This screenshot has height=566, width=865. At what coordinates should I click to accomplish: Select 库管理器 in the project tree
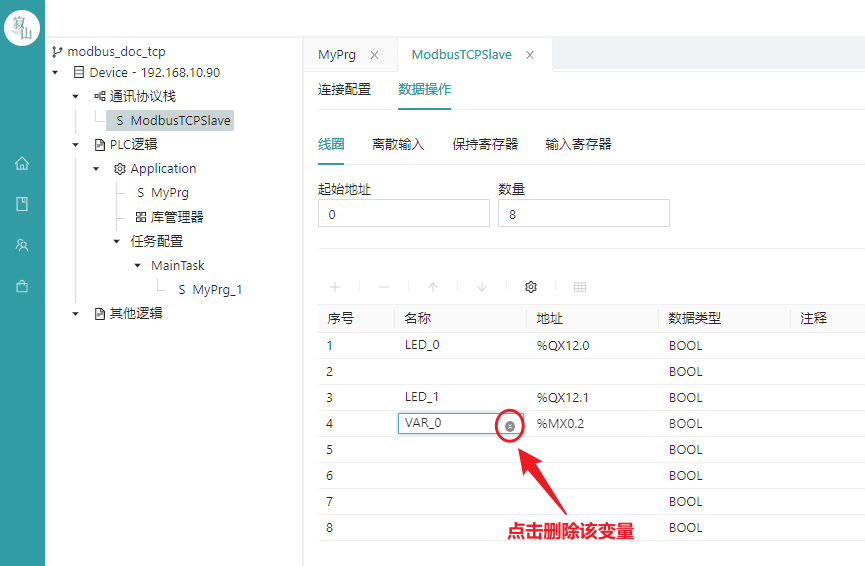point(170,217)
